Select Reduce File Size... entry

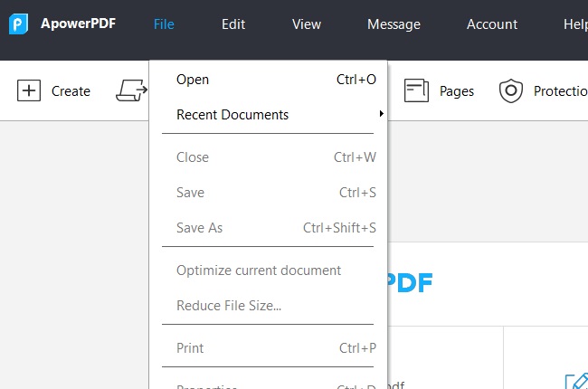(x=229, y=306)
